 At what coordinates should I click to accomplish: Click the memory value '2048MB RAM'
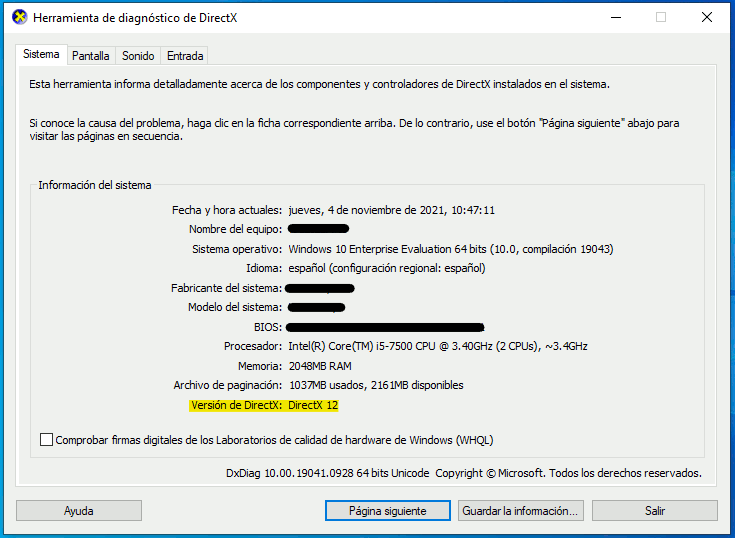coord(320,366)
